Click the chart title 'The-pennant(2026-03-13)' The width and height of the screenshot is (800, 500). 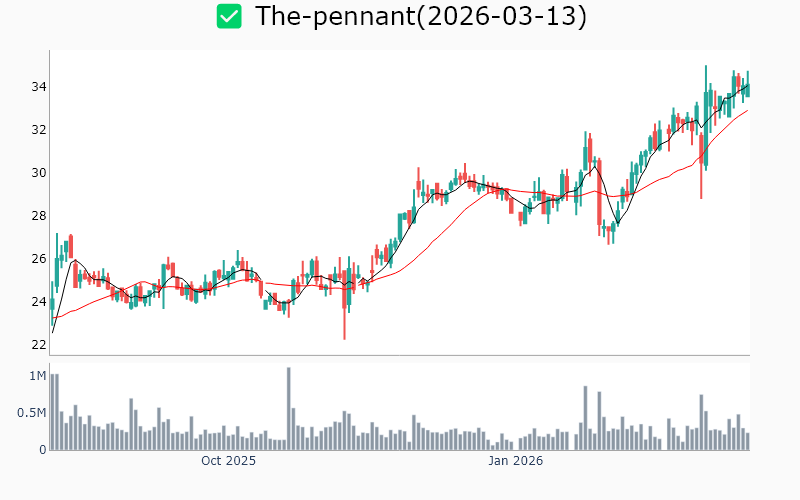(420, 16)
